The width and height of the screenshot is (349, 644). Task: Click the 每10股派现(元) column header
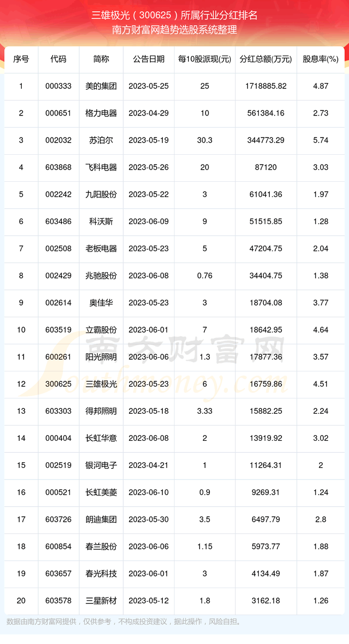point(204,59)
